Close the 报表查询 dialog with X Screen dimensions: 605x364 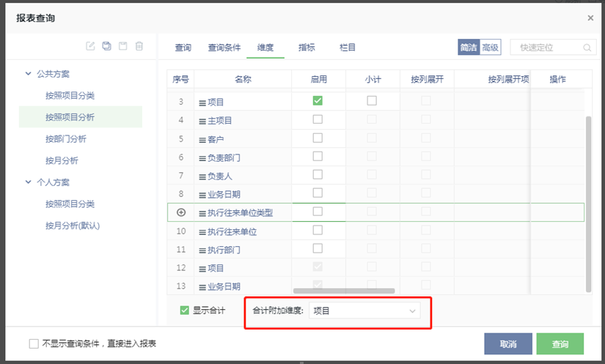[590, 18]
